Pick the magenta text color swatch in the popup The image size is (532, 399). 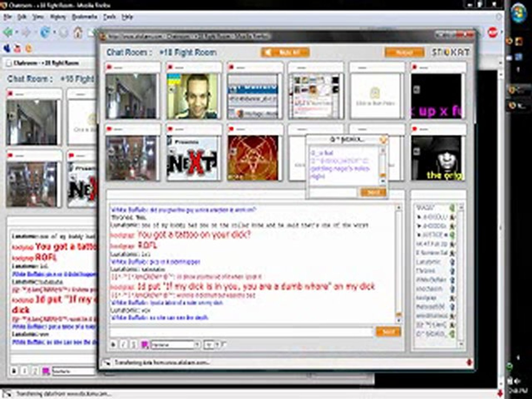[144, 345]
